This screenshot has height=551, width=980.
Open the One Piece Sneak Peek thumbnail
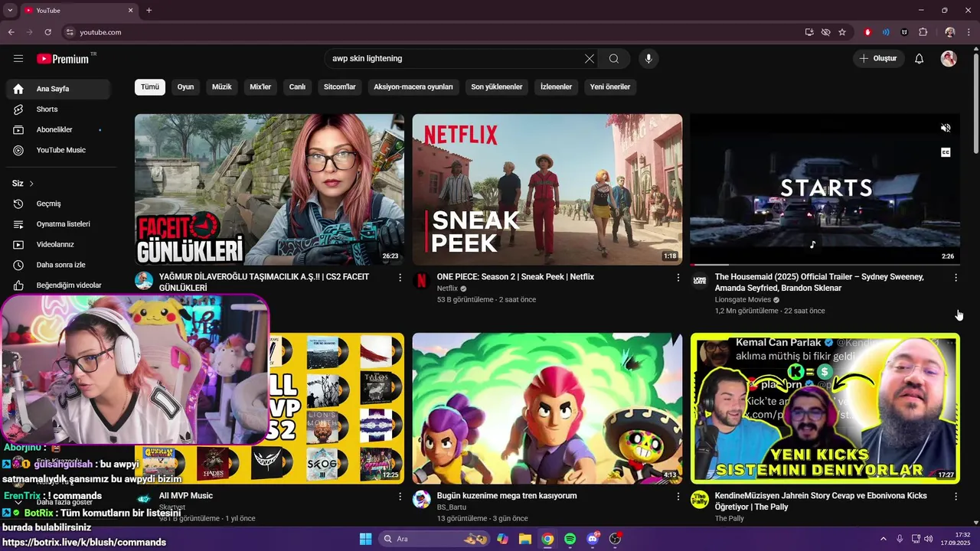point(547,189)
